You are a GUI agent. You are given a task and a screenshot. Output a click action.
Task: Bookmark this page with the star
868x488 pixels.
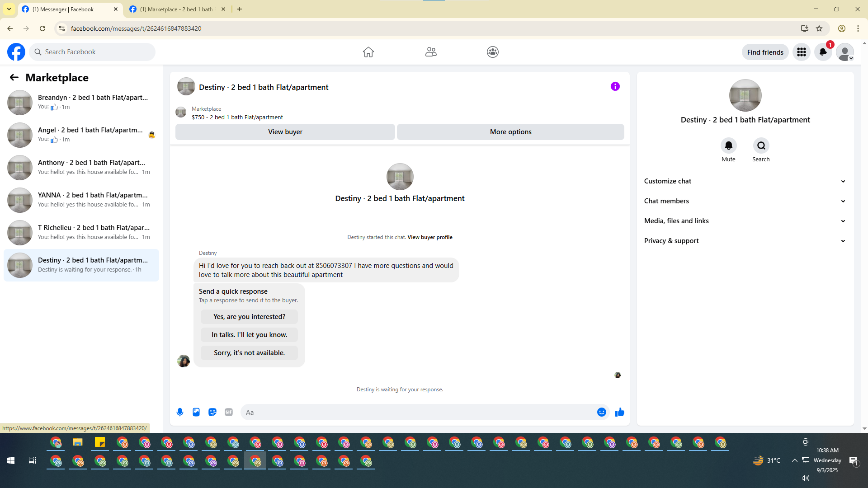[819, 28]
